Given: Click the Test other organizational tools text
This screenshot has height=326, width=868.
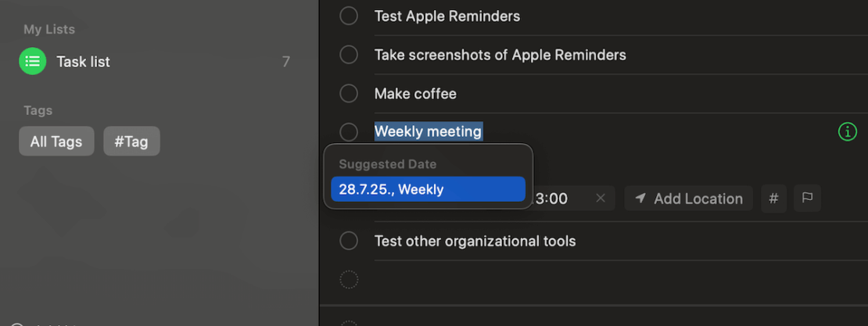Looking at the screenshot, I should click(x=475, y=241).
